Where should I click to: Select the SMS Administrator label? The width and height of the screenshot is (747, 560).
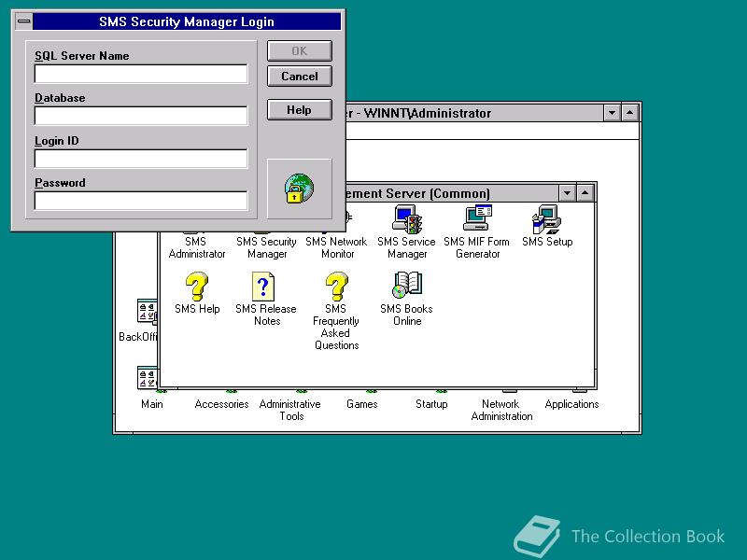coord(197,247)
